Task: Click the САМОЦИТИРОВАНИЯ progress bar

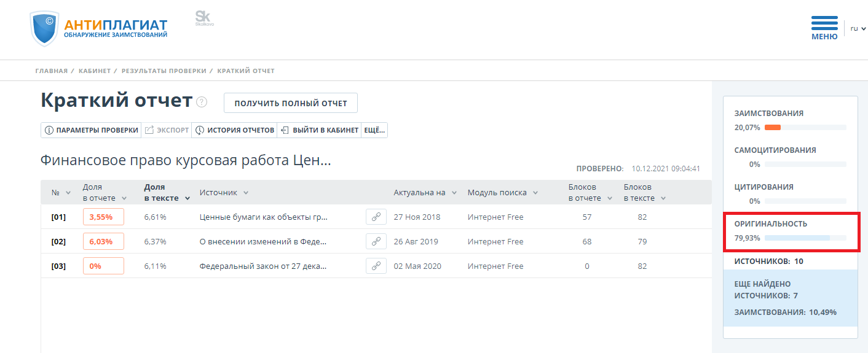Action: (x=805, y=165)
